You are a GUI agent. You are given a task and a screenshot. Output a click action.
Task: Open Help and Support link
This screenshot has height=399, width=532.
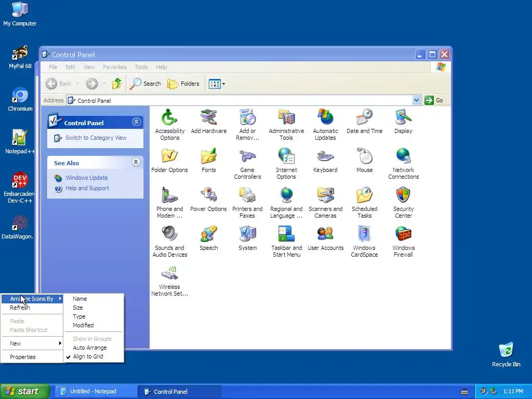tap(87, 188)
